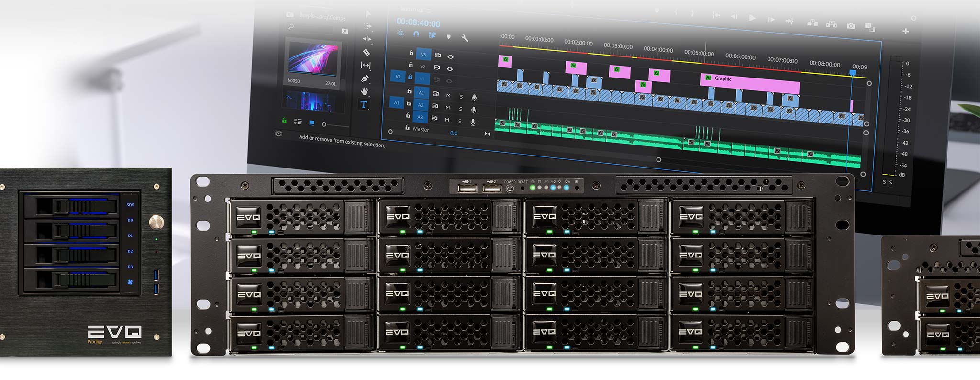Step back one frame
This screenshot has width=980, height=380.
point(734,17)
